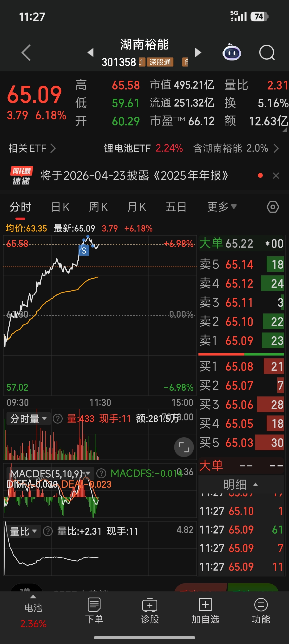Expand 电池 sector panel at bottom
This screenshot has height=644, width=289.
click(x=33, y=611)
